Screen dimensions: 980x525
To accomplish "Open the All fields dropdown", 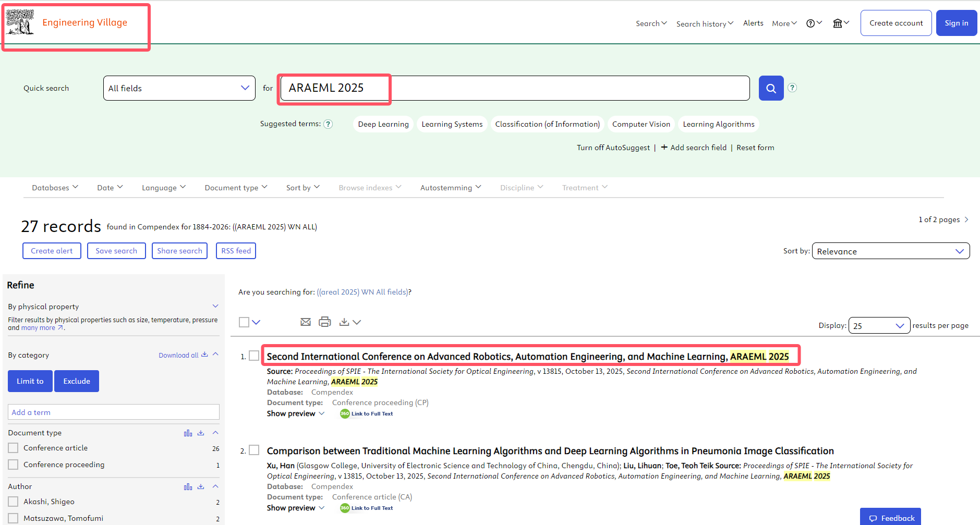I will (179, 88).
